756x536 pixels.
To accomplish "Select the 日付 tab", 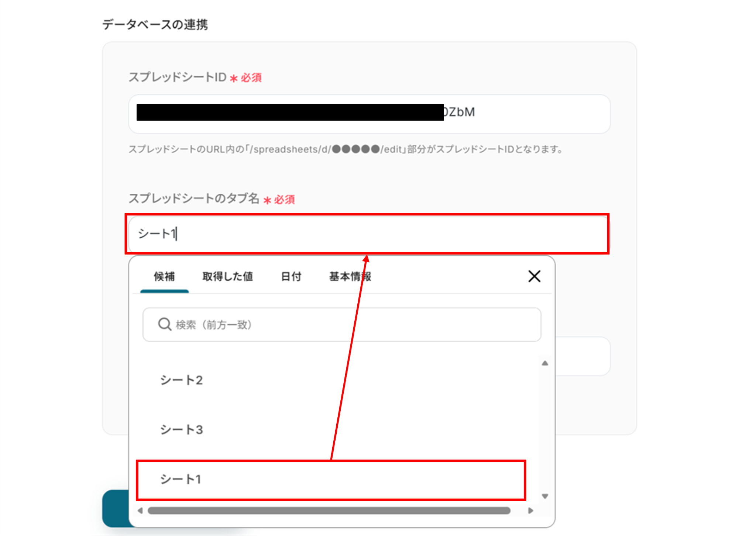I will pyautogui.click(x=291, y=276).
